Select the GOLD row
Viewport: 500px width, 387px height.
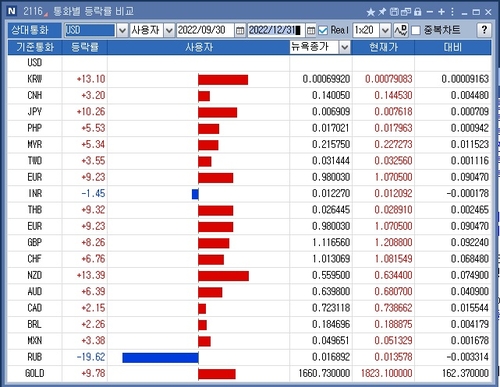(249, 373)
